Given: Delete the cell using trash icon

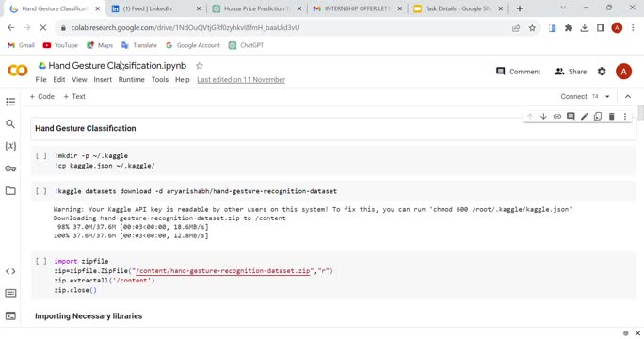Looking at the screenshot, I should pyautogui.click(x=612, y=116).
